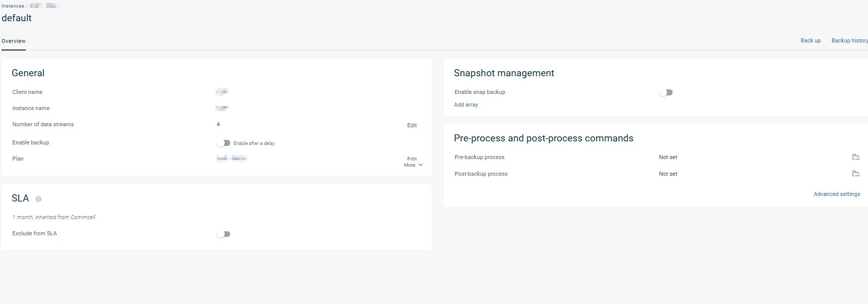The image size is (868, 304).
Task: Toggle the Enable backup switch
Action: pyautogui.click(x=223, y=143)
